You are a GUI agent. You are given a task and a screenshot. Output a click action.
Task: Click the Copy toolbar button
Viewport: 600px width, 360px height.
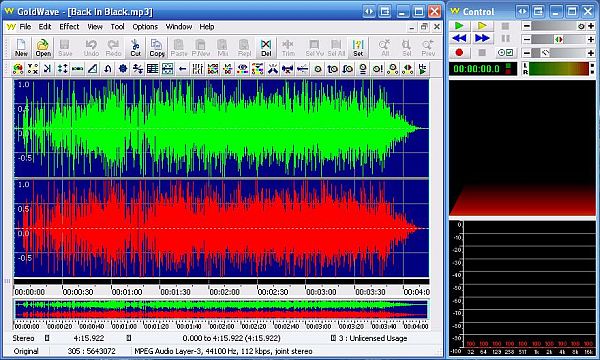(157, 48)
